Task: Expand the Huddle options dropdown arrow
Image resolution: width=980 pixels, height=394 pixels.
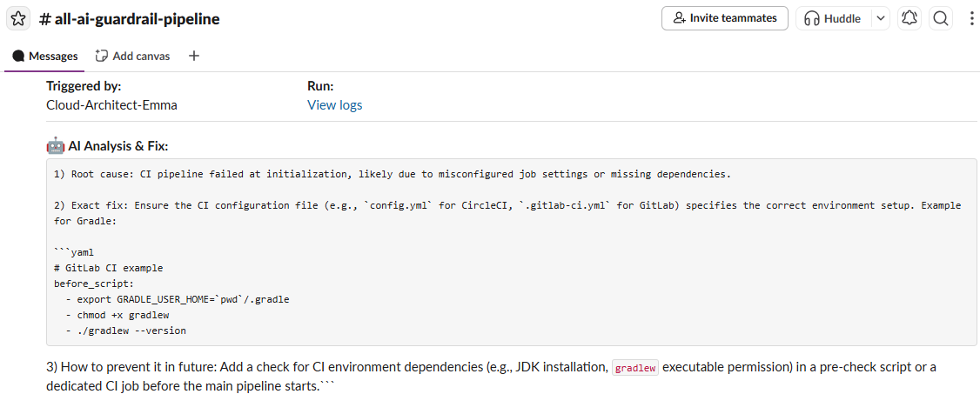Action: click(x=880, y=18)
